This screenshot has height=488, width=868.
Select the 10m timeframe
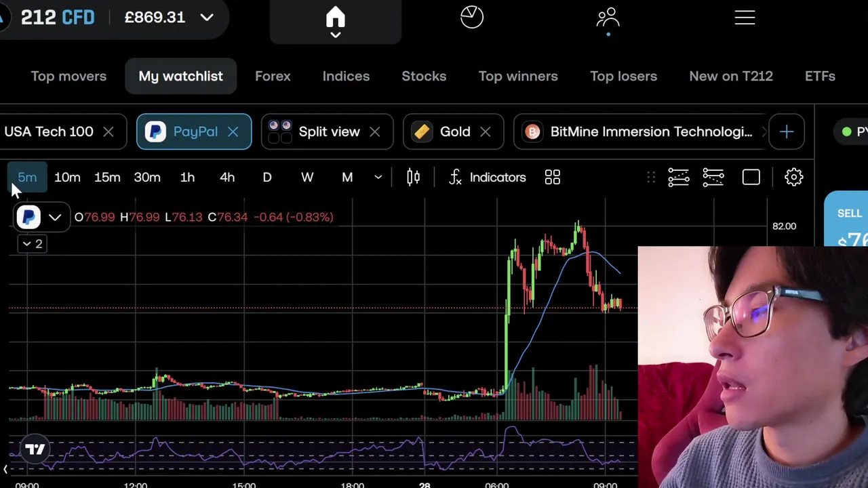(x=67, y=178)
